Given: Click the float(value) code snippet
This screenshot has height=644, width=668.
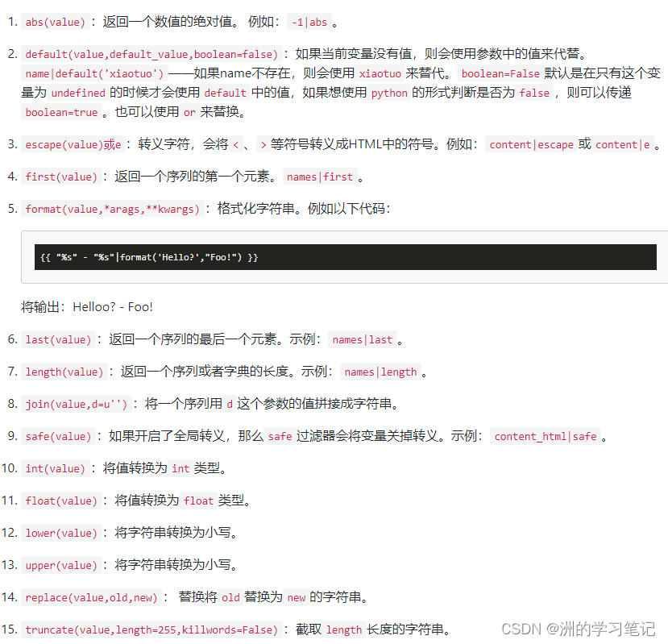Looking at the screenshot, I should (61, 501).
